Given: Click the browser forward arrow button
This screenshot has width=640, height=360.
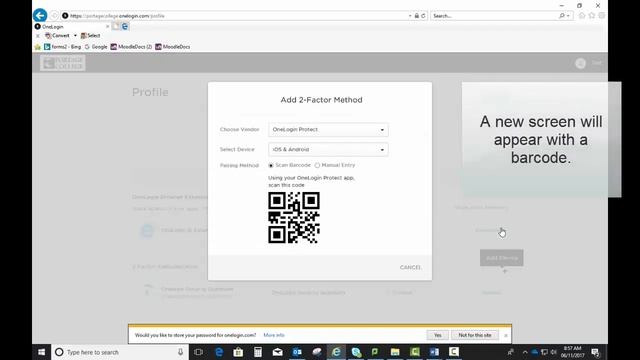Looking at the screenshot, I should click(x=54, y=16).
